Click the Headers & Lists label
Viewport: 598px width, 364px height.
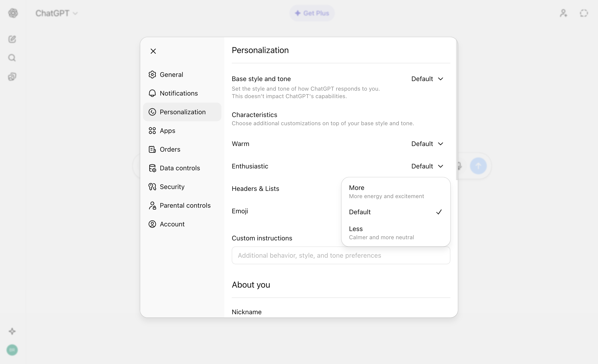pyautogui.click(x=255, y=189)
